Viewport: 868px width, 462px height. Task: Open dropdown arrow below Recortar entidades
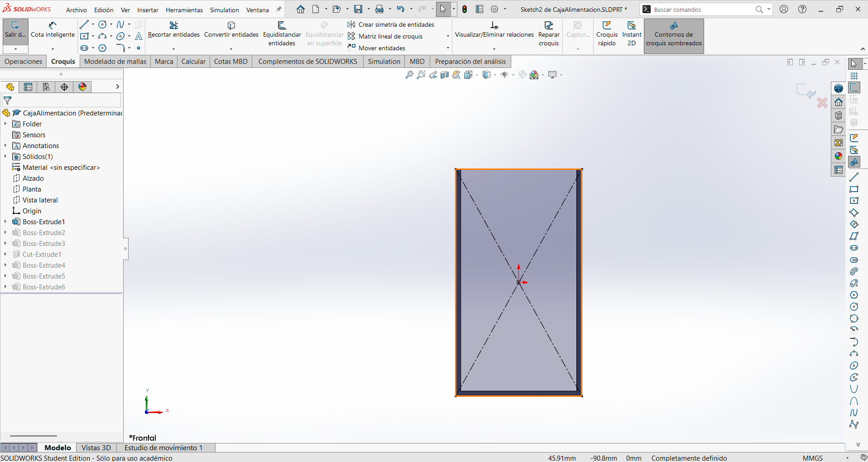[174, 49]
